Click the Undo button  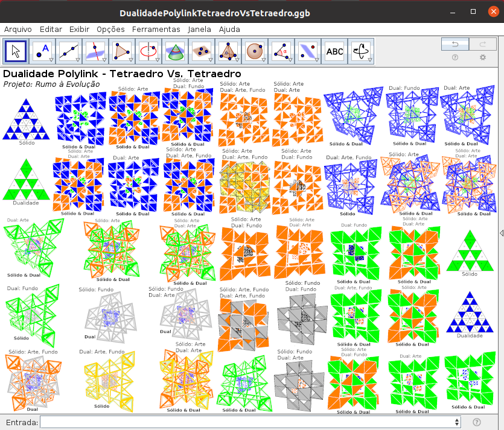(455, 44)
